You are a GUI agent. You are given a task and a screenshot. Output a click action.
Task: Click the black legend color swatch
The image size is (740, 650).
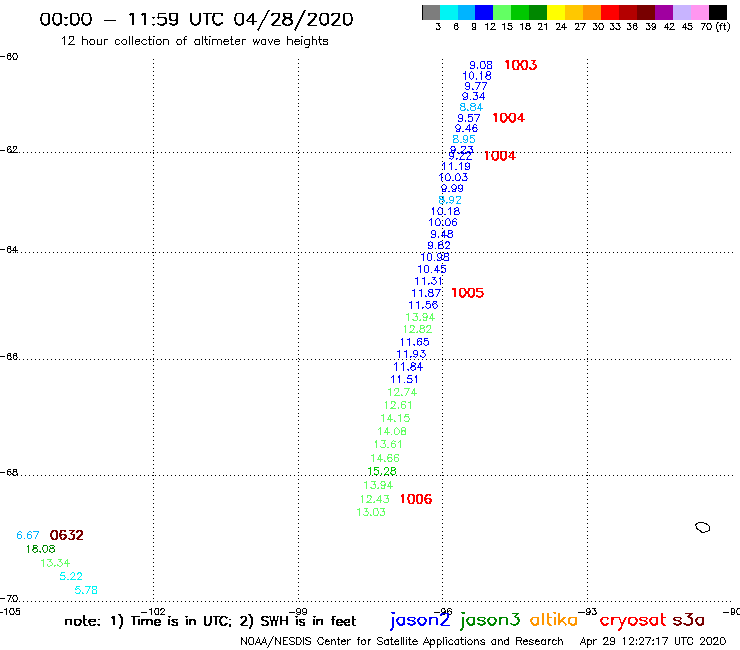click(x=717, y=12)
